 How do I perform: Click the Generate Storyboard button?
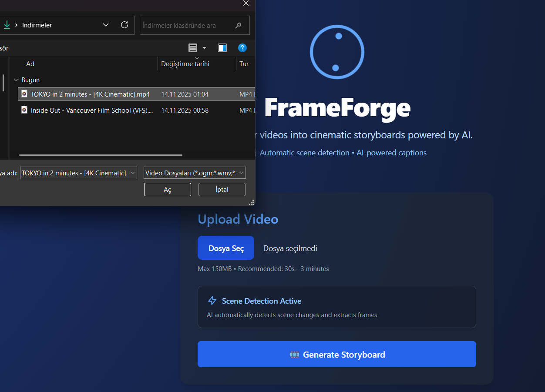[337, 354]
